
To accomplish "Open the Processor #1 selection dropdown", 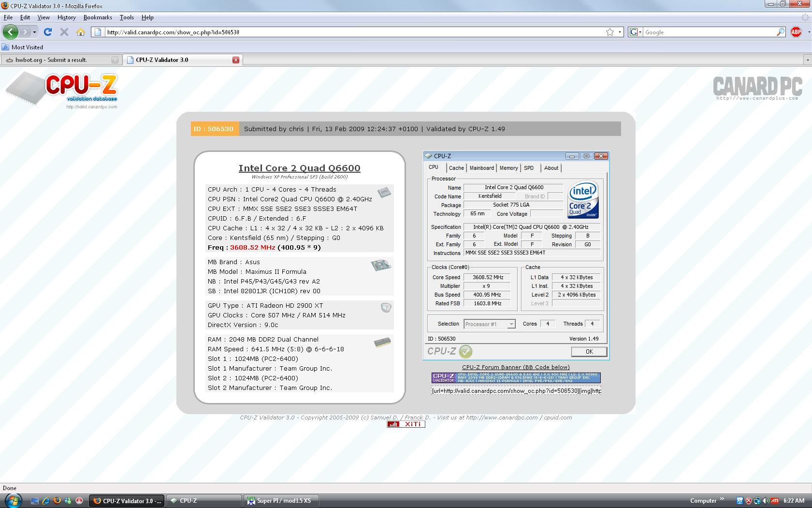I will click(x=490, y=324).
